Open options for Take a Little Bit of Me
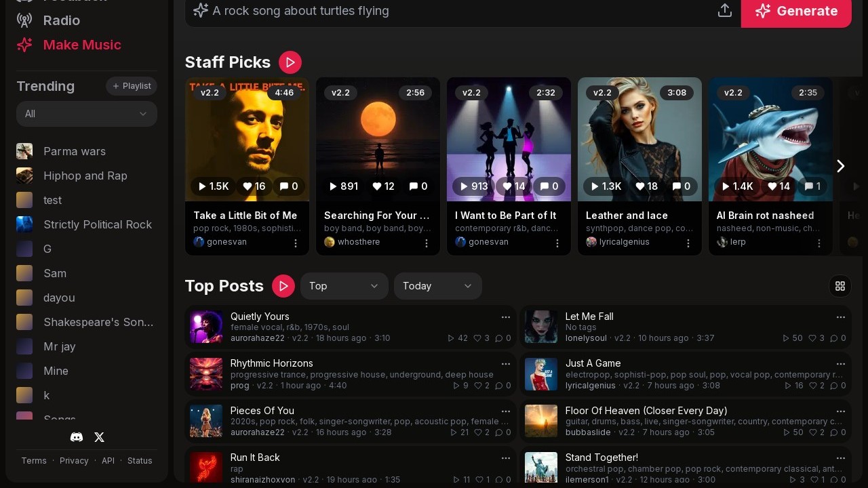This screenshot has width=868, height=488. (296, 243)
